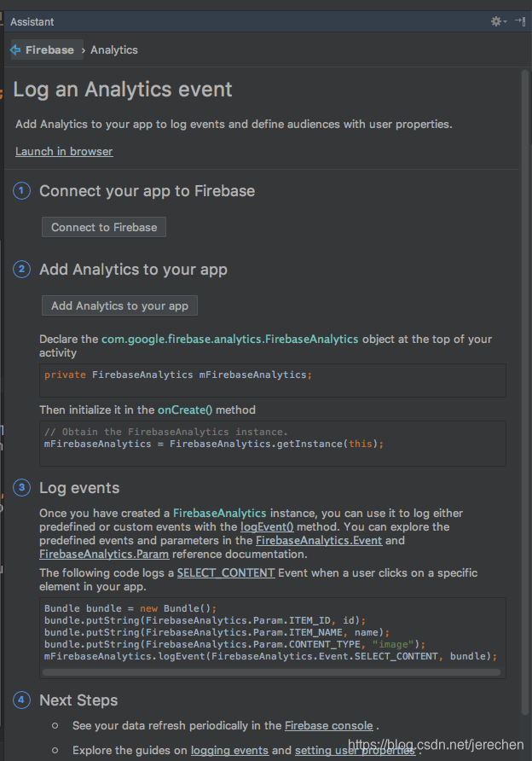The height and width of the screenshot is (761, 532).
Task: Click the chevron between Firebase and Analytics
Action: click(82, 49)
